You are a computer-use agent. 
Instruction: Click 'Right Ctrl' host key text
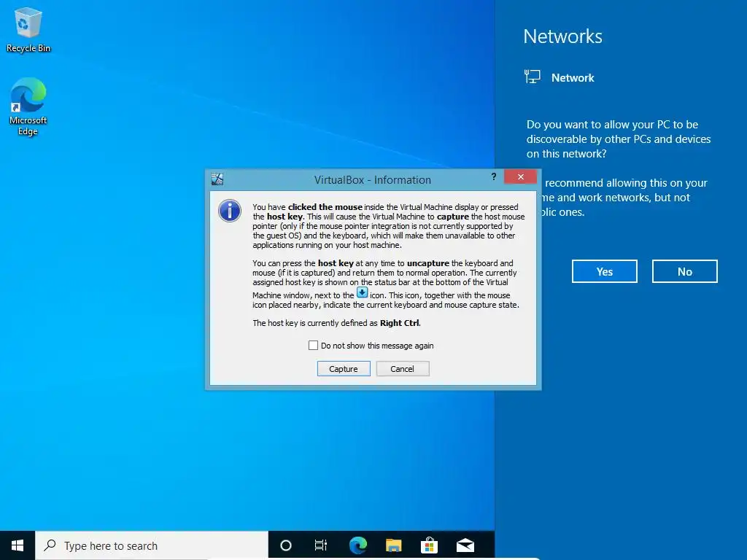400,323
